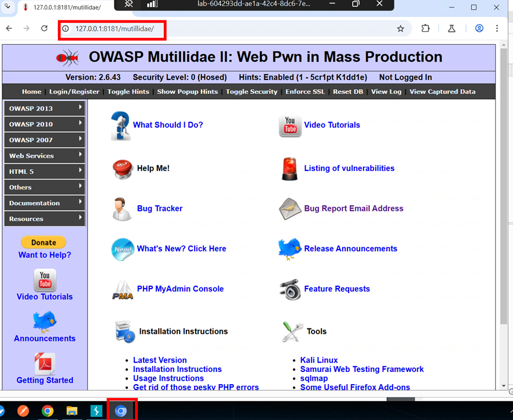This screenshot has width=513, height=420.
Task: Click the red siren light icon
Action: coord(290,169)
